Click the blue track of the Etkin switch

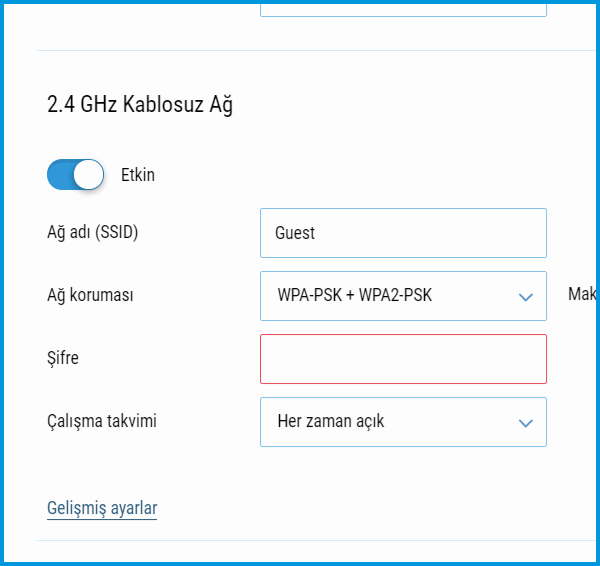(60, 175)
